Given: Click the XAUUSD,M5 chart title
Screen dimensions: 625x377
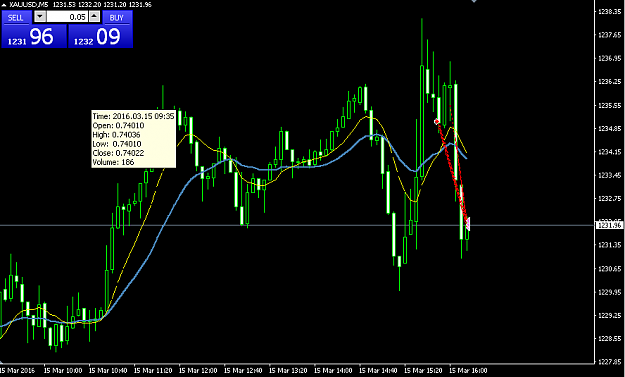Looking at the screenshot, I should 28,4.
